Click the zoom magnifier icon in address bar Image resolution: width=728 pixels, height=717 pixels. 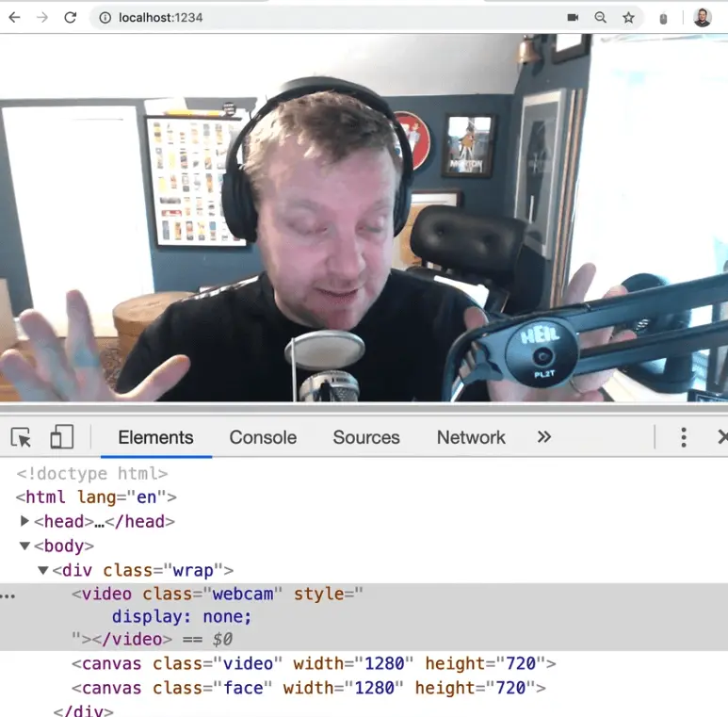click(601, 18)
